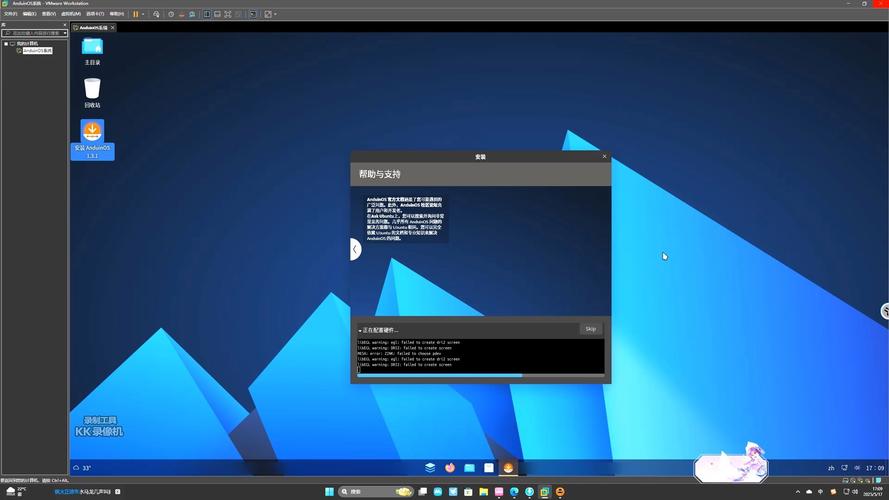Close the 安装 installer dialog
889x500 pixels.
604,156
